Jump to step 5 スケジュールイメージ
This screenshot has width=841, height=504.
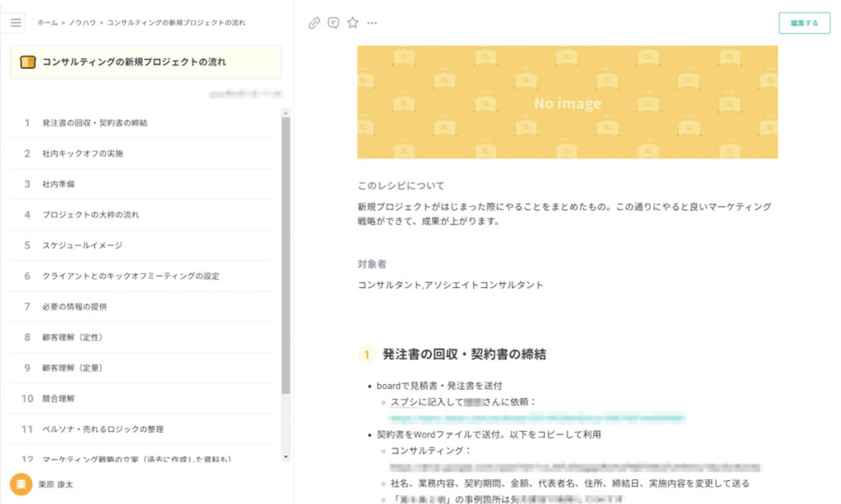[141, 245]
